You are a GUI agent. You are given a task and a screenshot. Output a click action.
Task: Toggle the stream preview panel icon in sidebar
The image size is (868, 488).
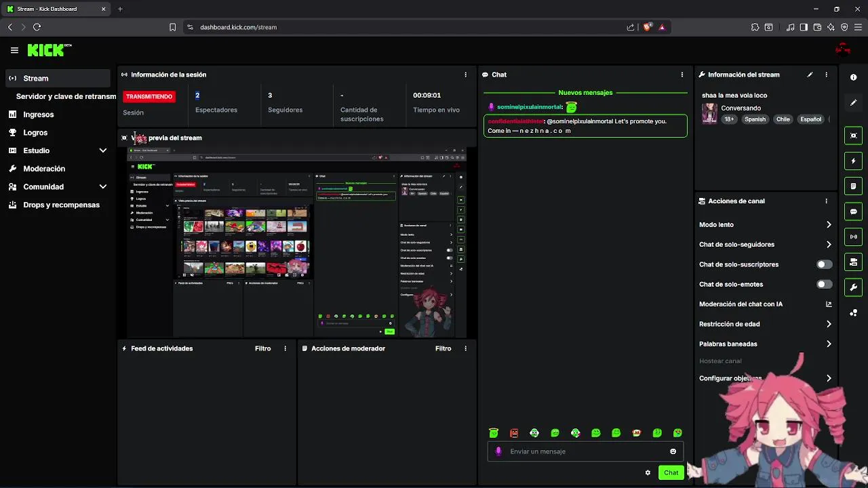click(x=854, y=136)
